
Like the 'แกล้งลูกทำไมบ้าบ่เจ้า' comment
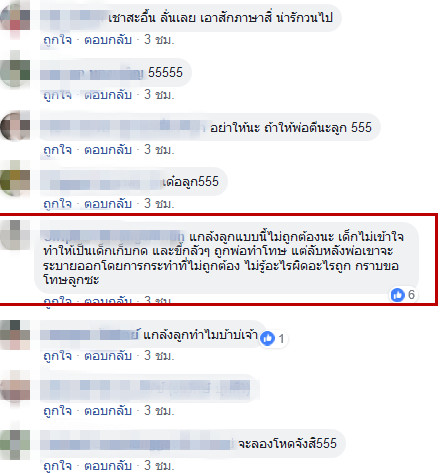click(x=58, y=356)
